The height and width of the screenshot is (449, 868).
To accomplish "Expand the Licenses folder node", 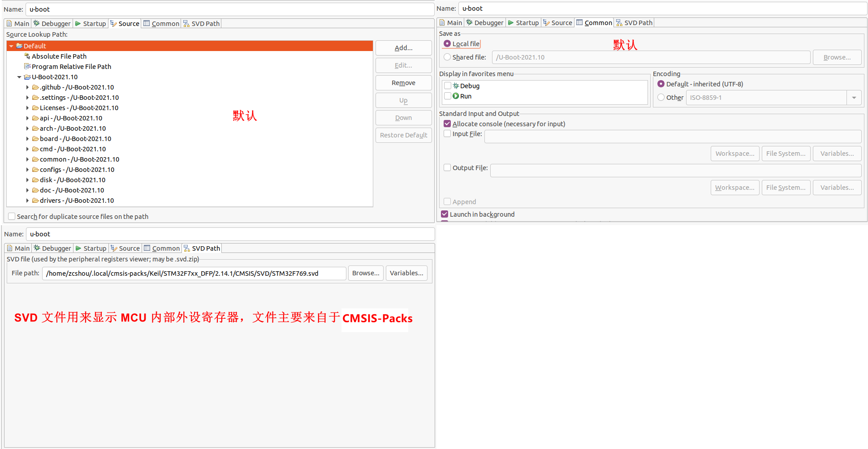I will (x=27, y=108).
